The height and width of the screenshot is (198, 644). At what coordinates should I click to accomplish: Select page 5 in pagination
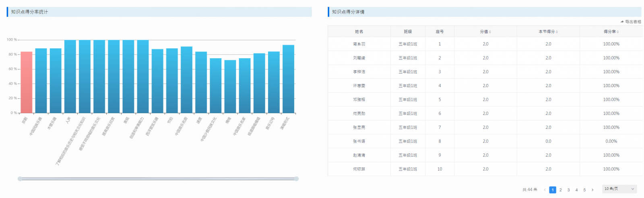(584, 190)
